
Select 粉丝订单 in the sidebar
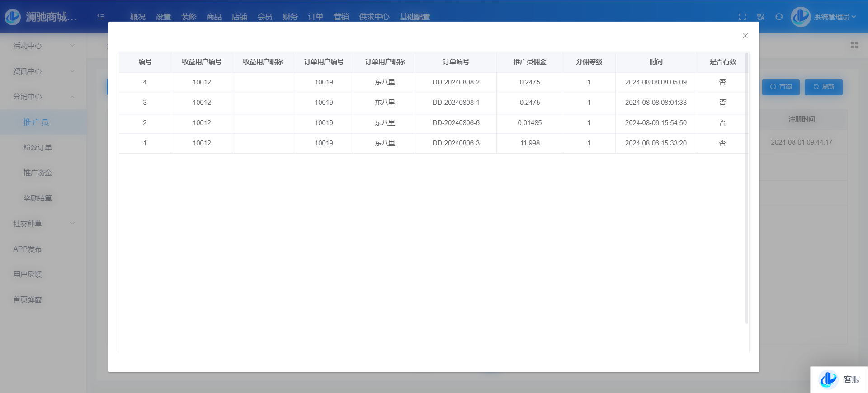tap(38, 147)
